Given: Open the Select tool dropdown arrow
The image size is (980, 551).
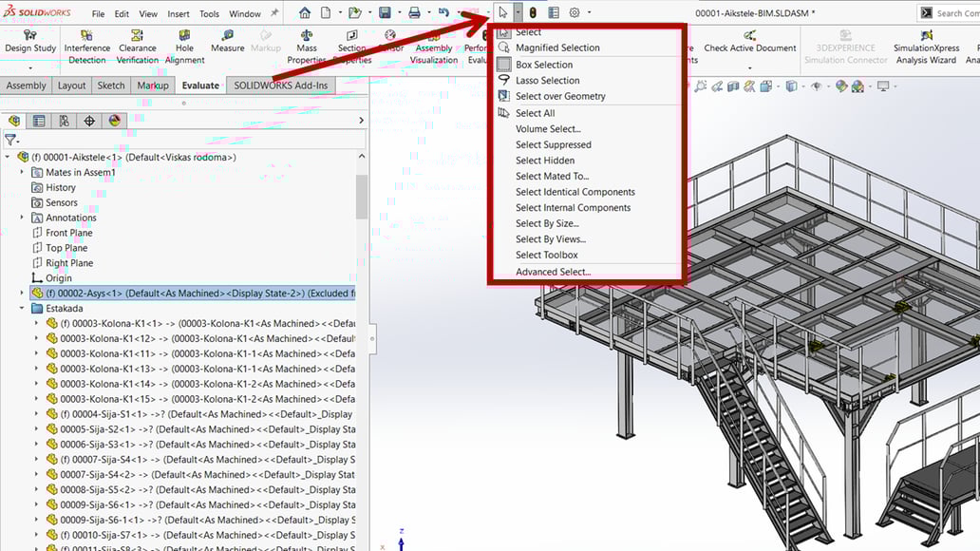Looking at the screenshot, I should tap(519, 11).
